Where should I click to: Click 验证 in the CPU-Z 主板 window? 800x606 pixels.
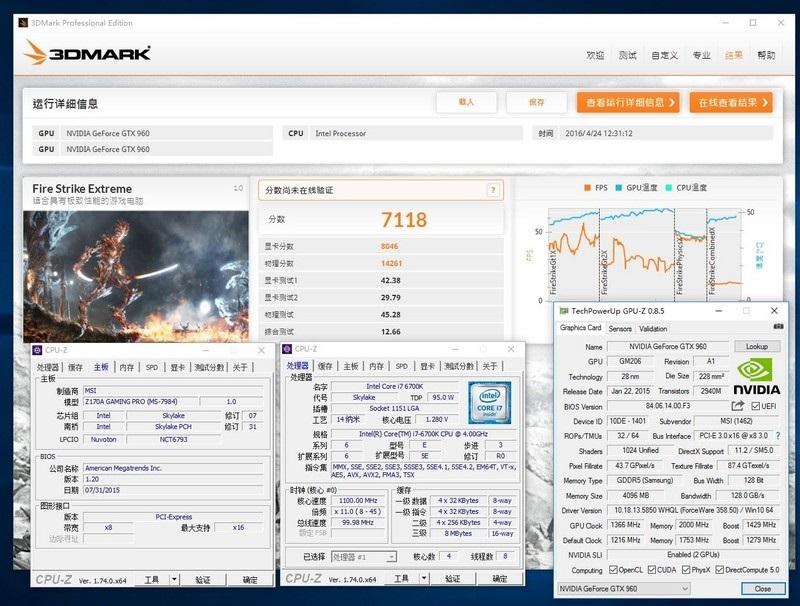(203, 579)
